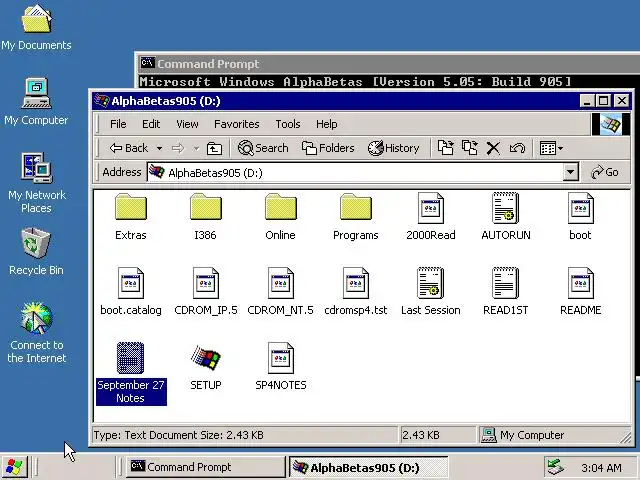Screen dimensions: 640x480
Task: Click the Move To toolbar icon
Action: (445, 148)
